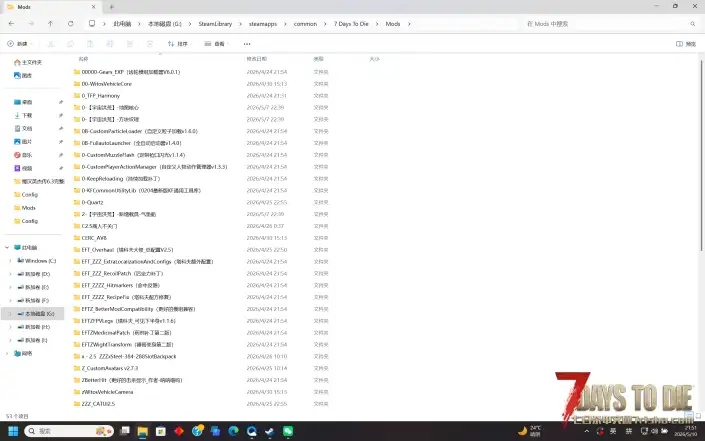The width and height of the screenshot is (705, 441).
Task: Navigate to SteamLibrary breadcrumb
Action: (x=215, y=24)
